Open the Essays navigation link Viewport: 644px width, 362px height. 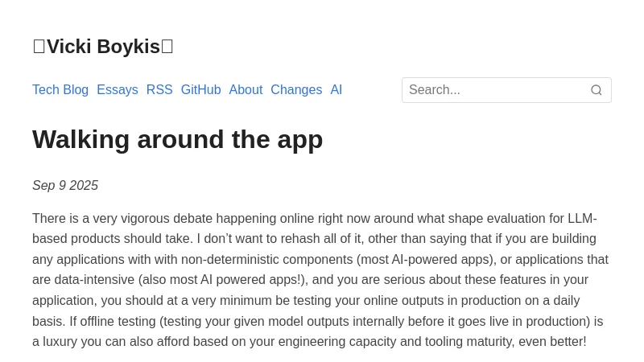(118, 90)
